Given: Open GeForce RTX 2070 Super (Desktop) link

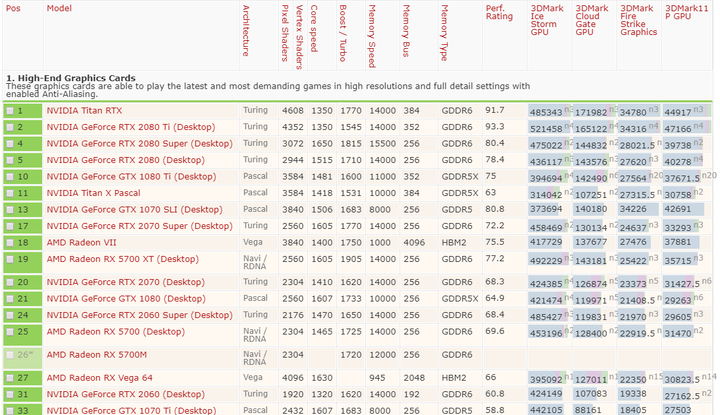Looking at the screenshot, I should 140,226.
